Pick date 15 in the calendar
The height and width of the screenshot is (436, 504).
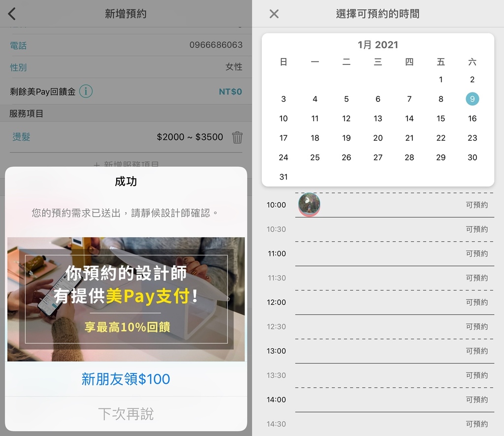441,119
